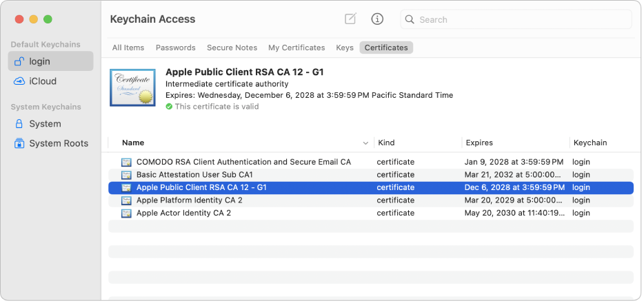Show the All Items tab

(x=128, y=48)
